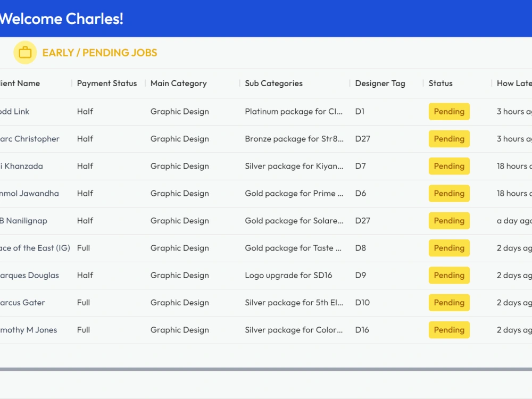Select client name Marc Christopher

(x=29, y=139)
